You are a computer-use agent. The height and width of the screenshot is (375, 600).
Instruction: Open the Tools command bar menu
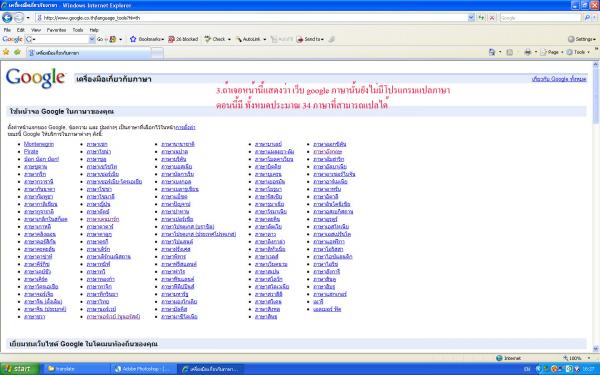pos(578,52)
